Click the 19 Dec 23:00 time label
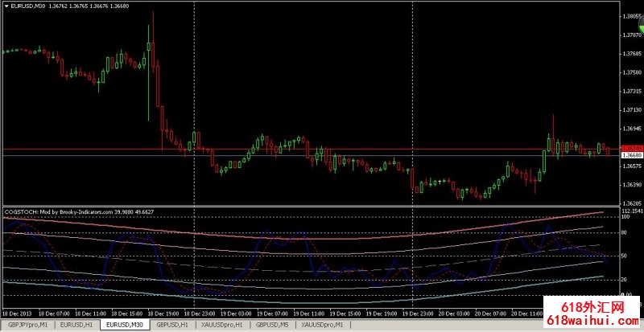644x332 pixels. (x=418, y=314)
